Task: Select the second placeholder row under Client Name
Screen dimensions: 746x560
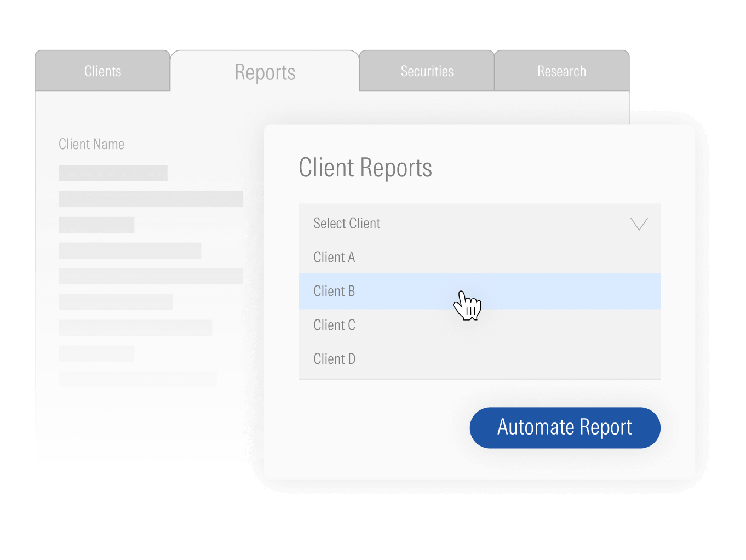Action: [x=151, y=199]
